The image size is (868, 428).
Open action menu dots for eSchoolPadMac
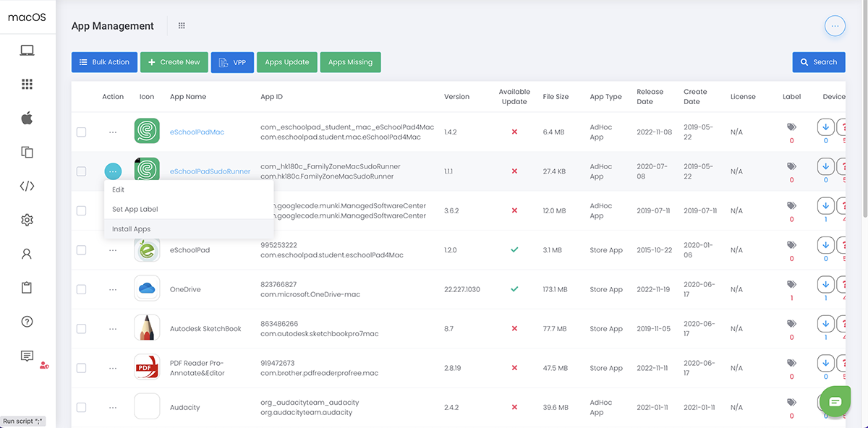[113, 132]
